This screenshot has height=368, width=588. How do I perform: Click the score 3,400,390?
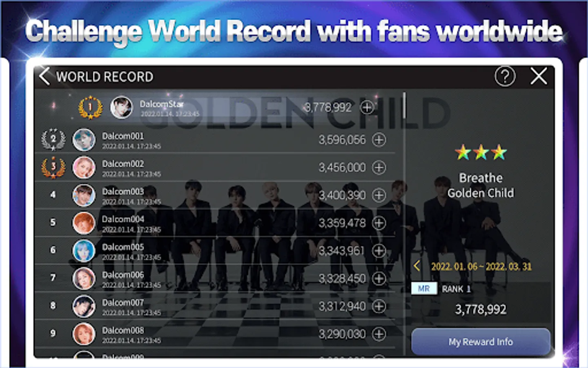click(x=342, y=195)
